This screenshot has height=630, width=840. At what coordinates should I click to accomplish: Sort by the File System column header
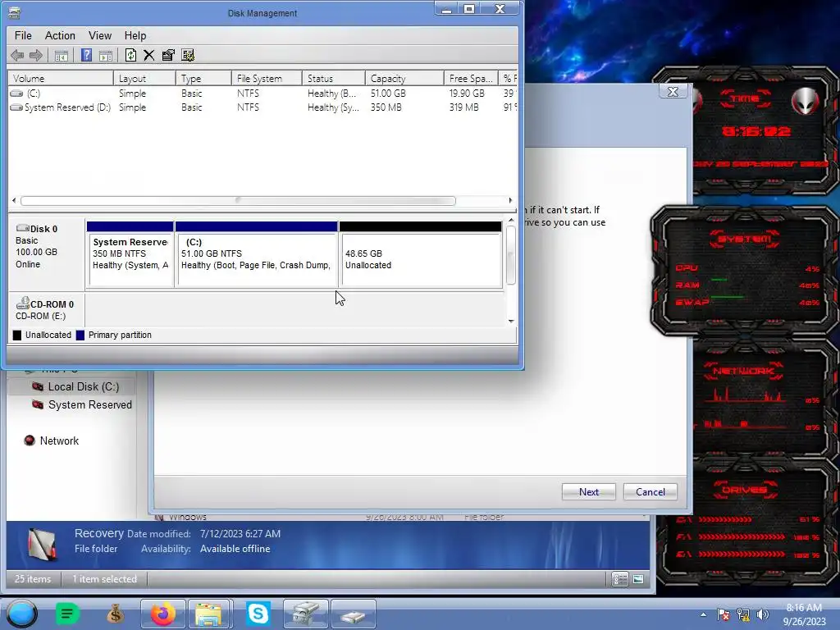tap(267, 78)
